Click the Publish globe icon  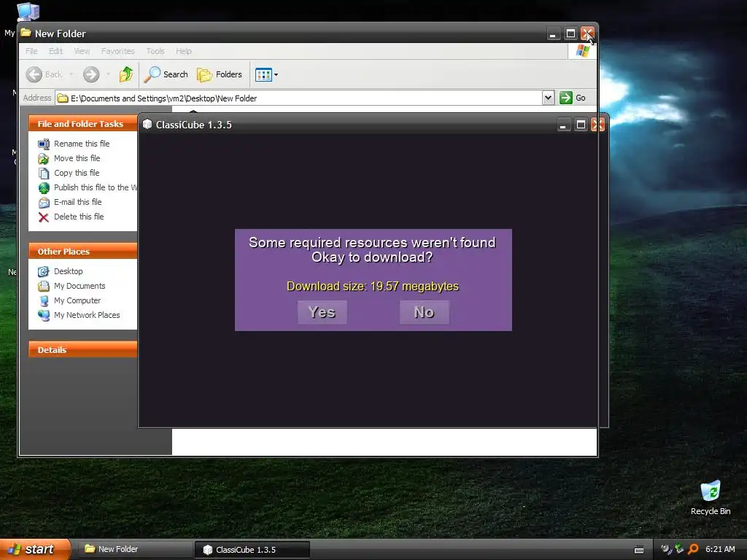(43, 187)
